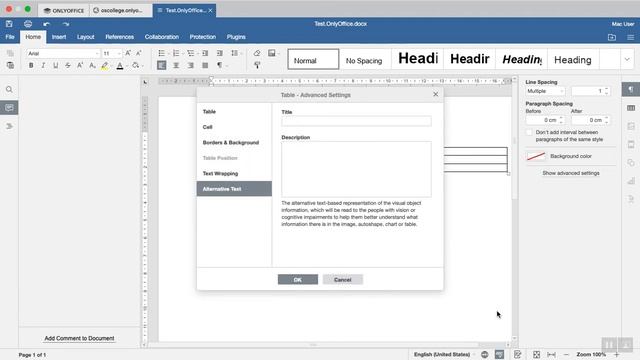Open the File menu
640x360 pixels.
click(10, 37)
